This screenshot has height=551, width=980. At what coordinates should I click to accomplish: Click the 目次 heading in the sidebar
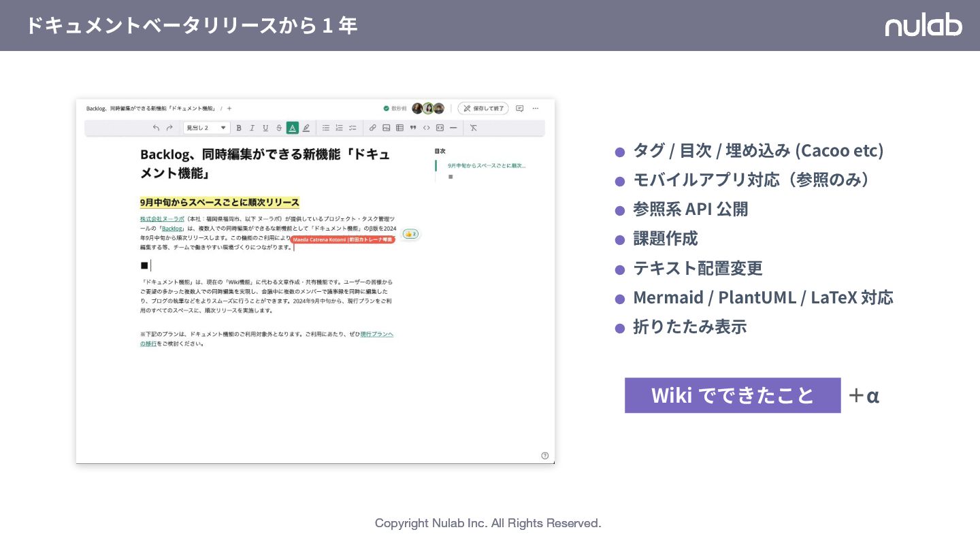point(440,151)
